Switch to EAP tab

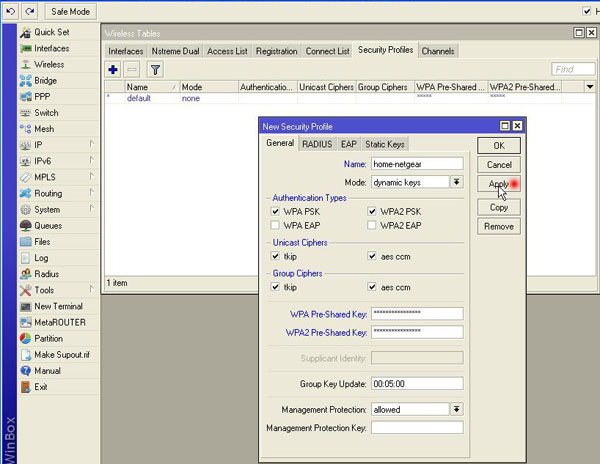tap(349, 144)
